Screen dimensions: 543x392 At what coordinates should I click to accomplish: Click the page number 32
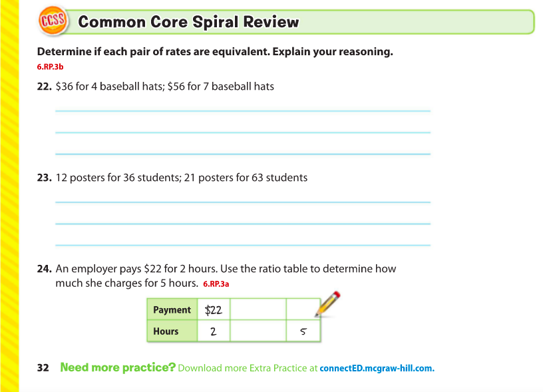pos(43,367)
